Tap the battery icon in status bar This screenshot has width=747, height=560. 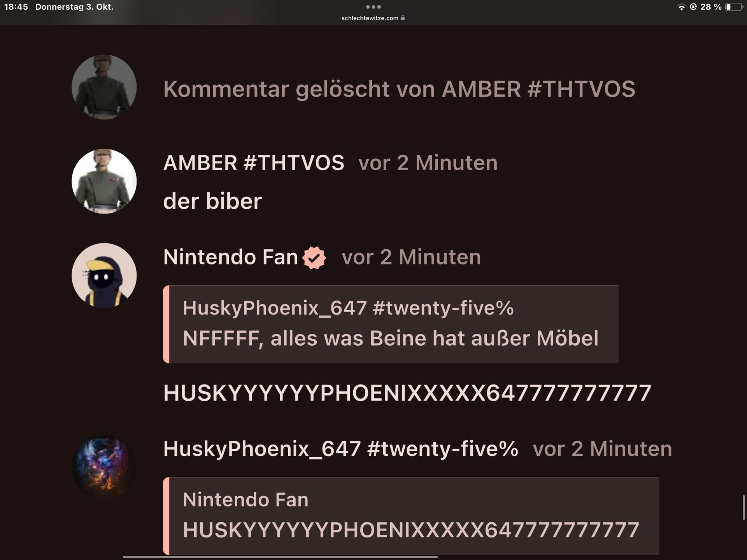coord(734,7)
